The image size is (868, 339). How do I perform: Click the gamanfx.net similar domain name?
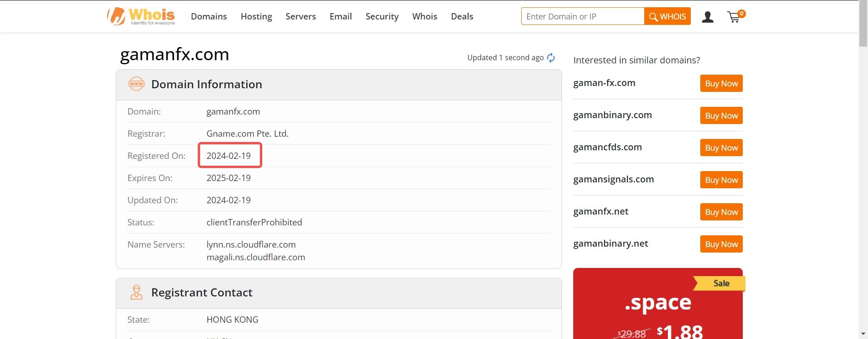click(x=601, y=211)
